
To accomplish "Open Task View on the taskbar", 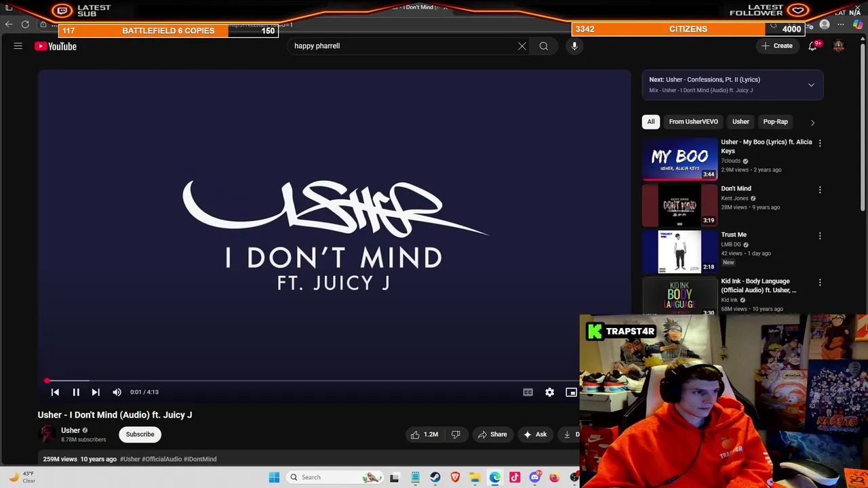I will (395, 477).
